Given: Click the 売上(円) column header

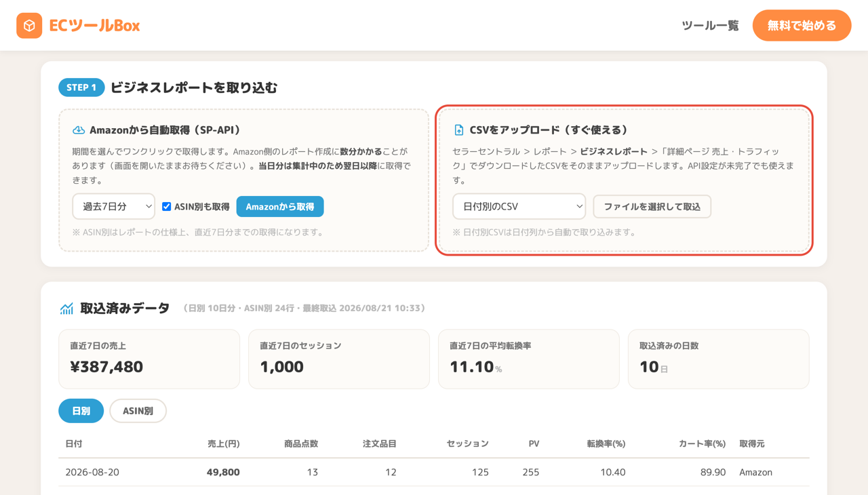Looking at the screenshot, I should point(224,443).
